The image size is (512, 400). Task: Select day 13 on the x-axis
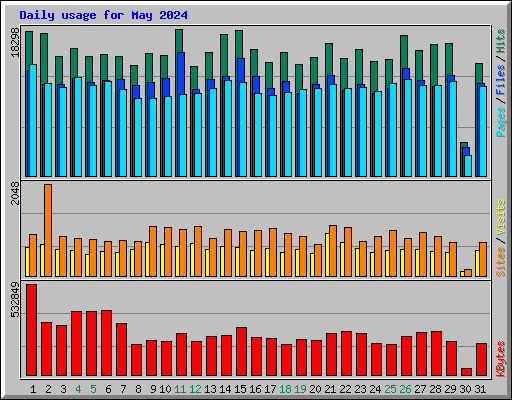tap(210, 389)
